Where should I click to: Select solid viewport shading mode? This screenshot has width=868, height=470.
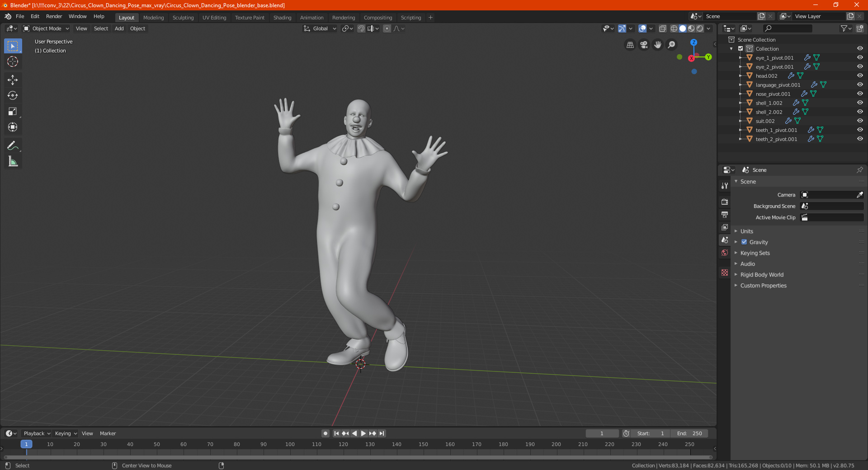[x=683, y=28]
